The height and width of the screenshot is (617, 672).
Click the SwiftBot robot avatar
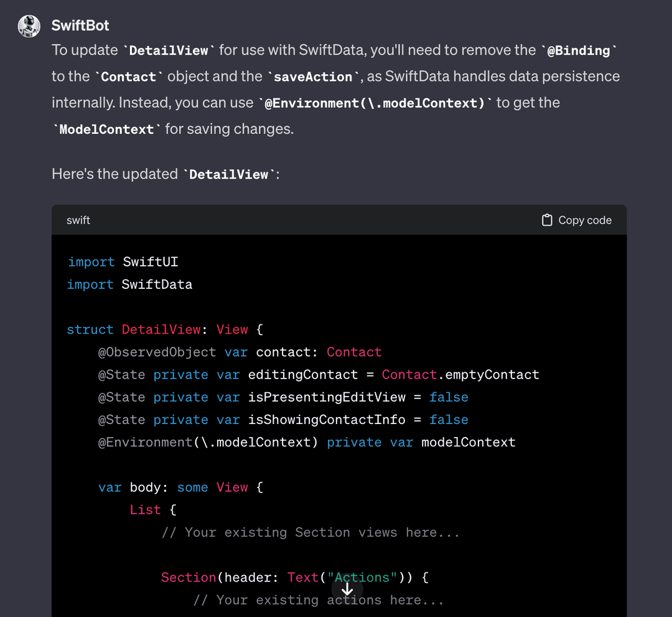click(x=29, y=26)
